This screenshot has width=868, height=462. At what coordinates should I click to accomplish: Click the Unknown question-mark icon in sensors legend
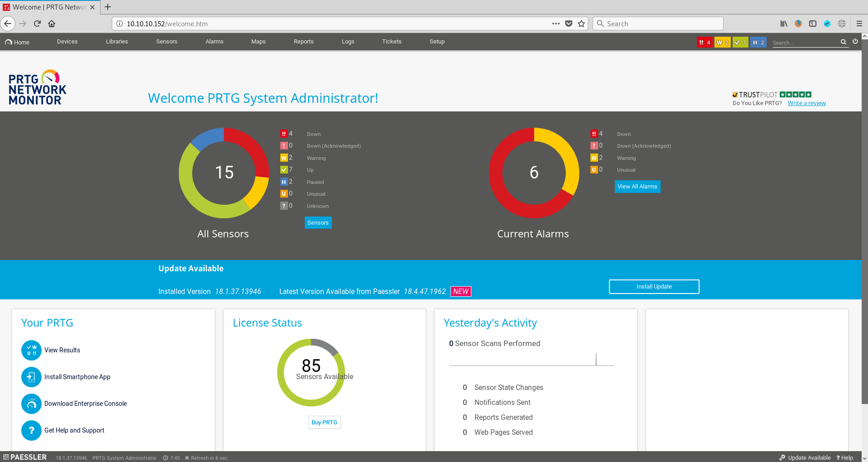click(284, 206)
